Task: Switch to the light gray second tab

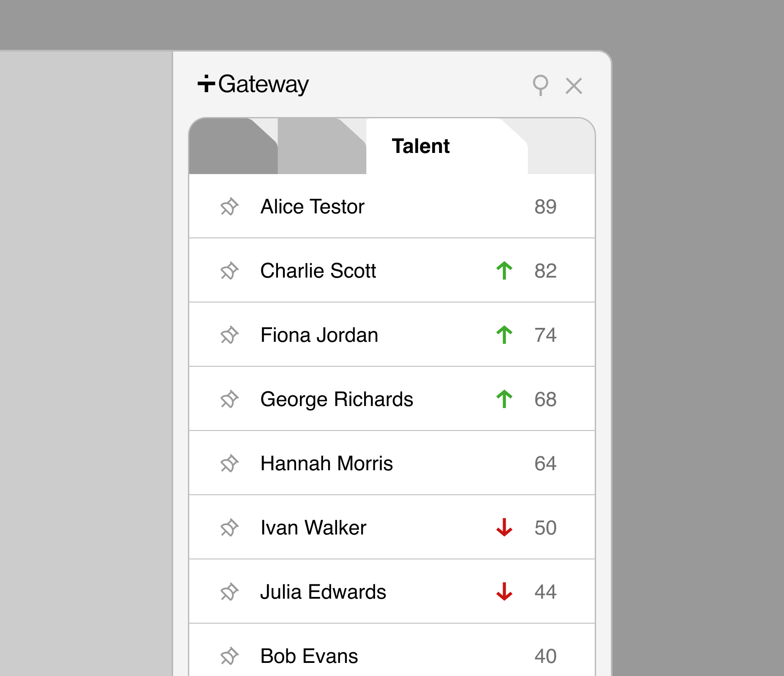Action: [x=322, y=146]
